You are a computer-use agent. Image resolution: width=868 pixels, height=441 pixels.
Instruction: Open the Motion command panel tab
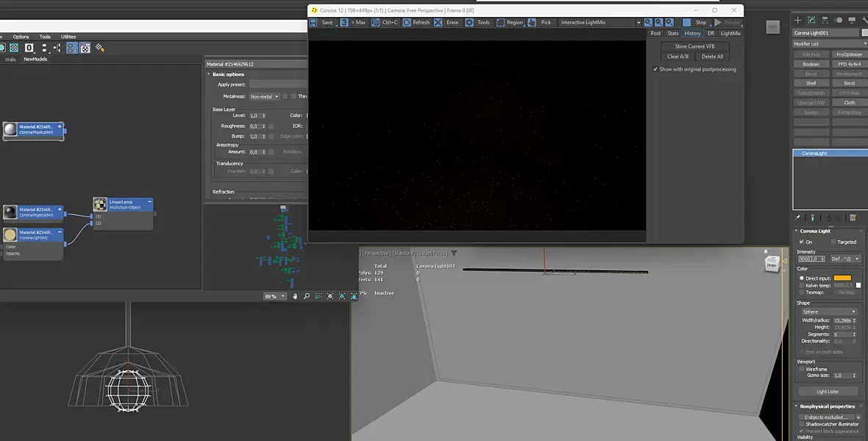coord(838,20)
